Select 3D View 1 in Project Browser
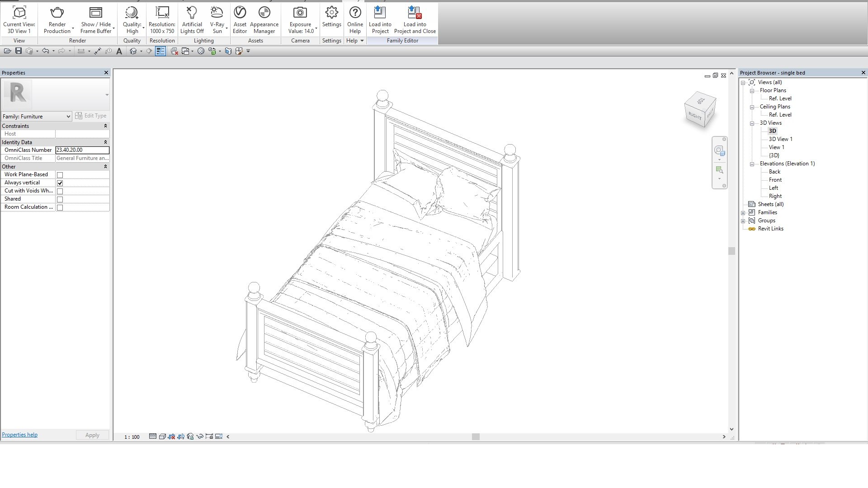 point(780,139)
